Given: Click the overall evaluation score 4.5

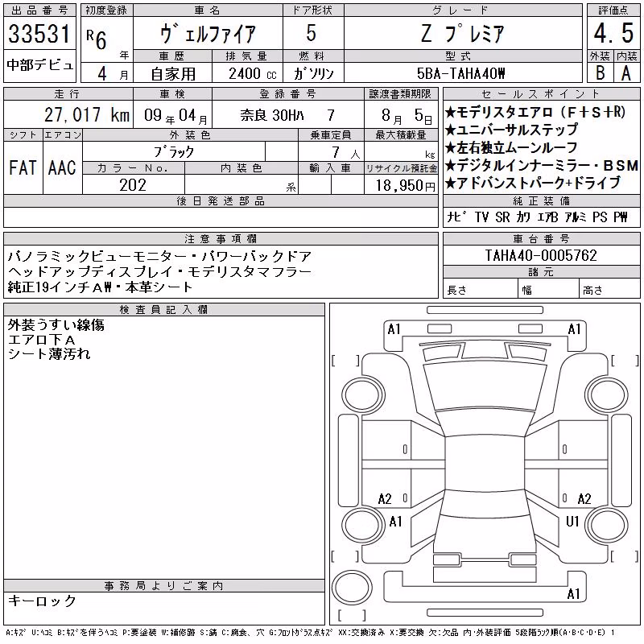Looking at the screenshot, I should [613, 33].
